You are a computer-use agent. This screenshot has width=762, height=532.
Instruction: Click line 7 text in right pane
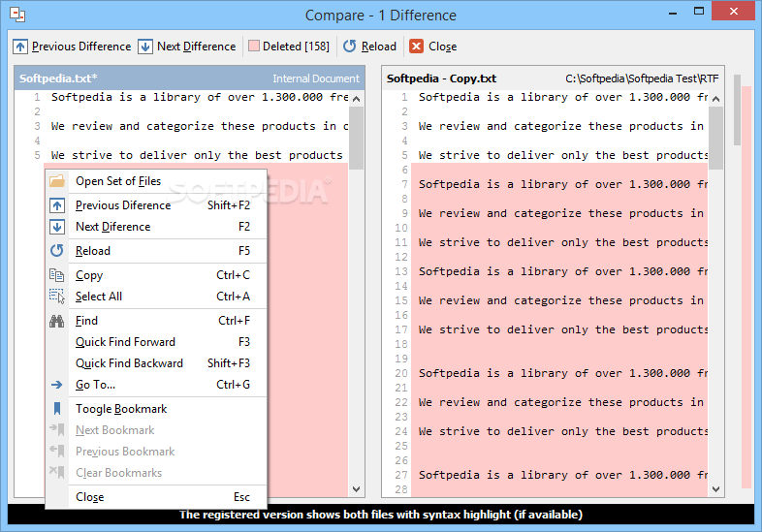click(563, 185)
